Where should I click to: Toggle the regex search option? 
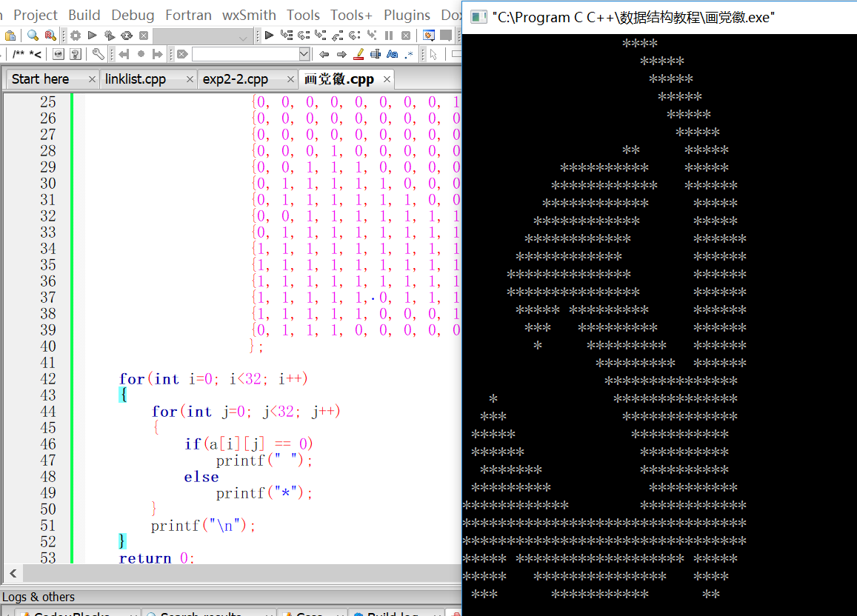[x=408, y=54]
